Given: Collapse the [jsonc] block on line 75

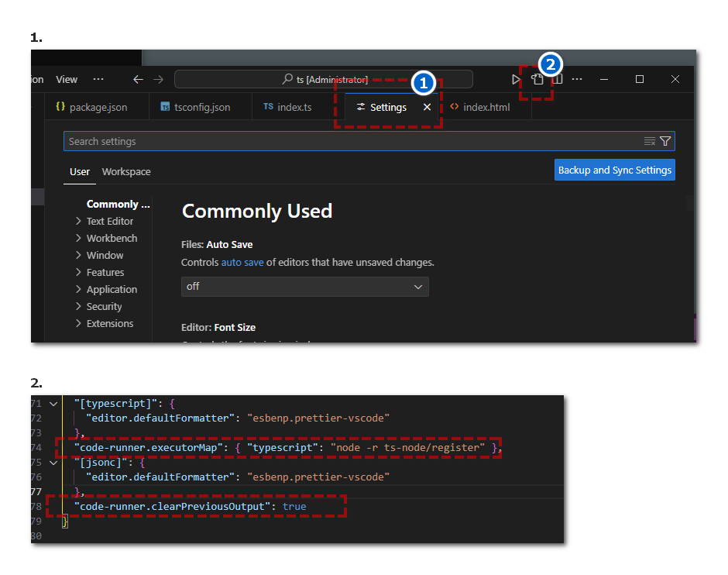Looking at the screenshot, I should pos(53,463).
